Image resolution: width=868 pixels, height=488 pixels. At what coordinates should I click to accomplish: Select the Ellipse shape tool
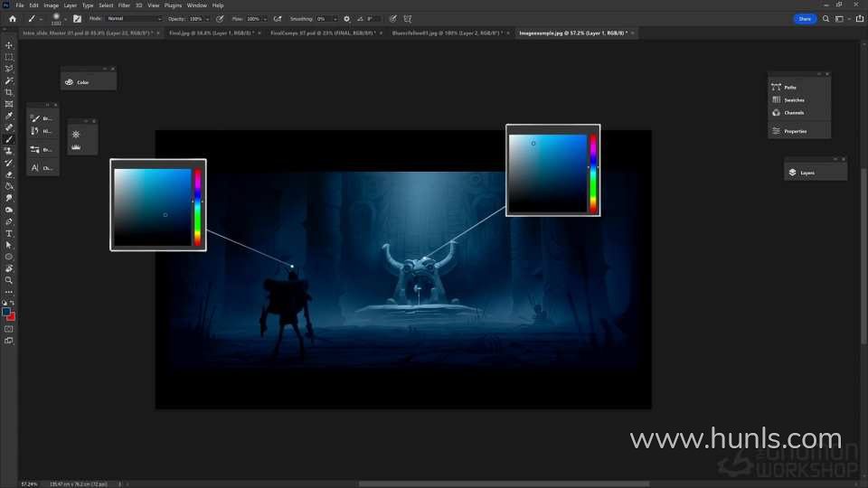click(x=9, y=257)
